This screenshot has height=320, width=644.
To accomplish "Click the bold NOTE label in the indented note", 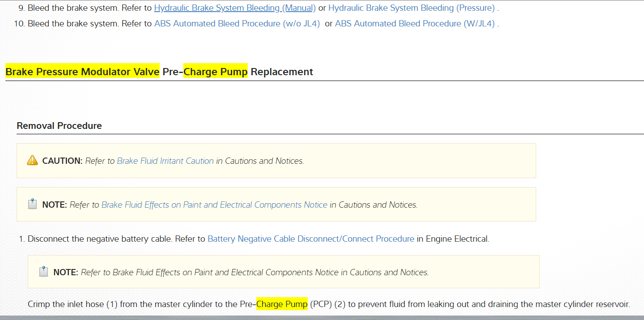I will [x=66, y=272].
